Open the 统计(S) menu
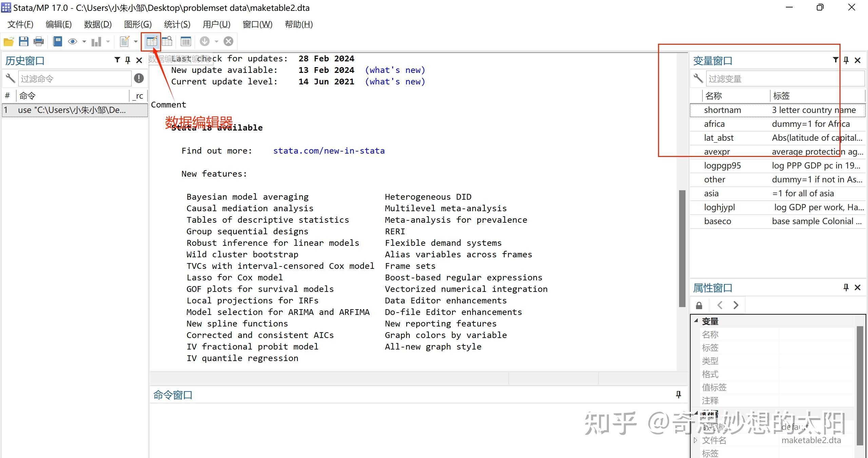 pos(177,24)
